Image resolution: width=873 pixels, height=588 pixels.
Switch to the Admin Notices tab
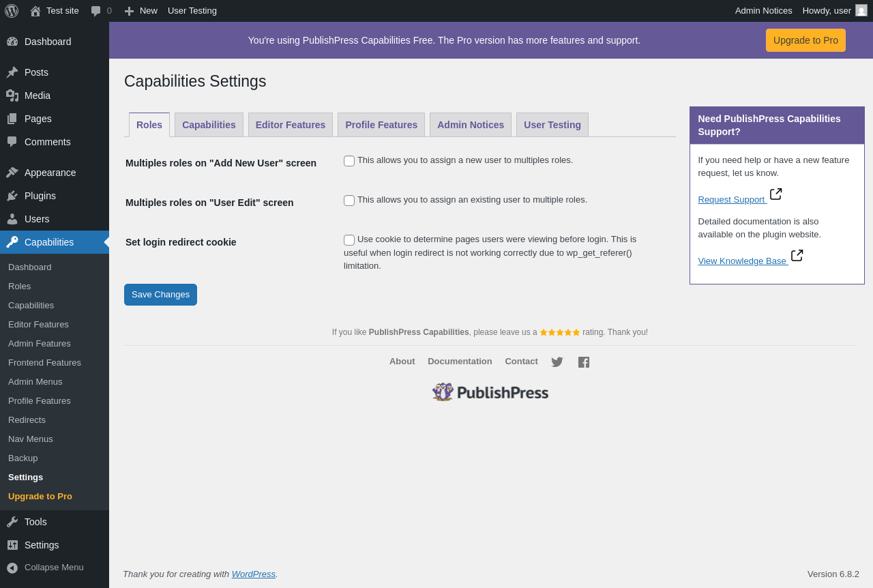pos(471,125)
